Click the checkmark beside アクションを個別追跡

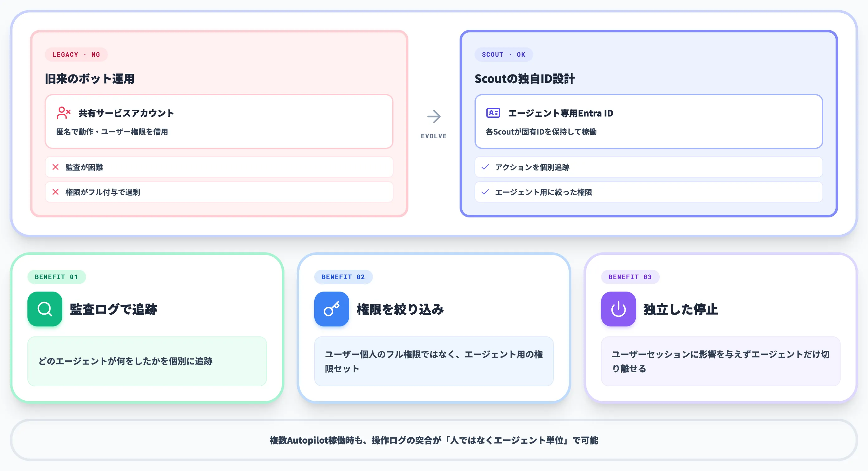point(485,167)
